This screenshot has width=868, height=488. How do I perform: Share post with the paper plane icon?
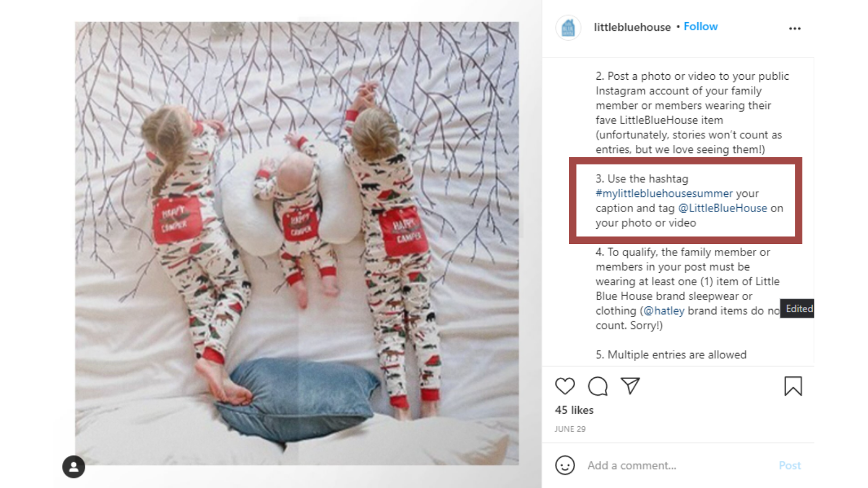pos(630,386)
